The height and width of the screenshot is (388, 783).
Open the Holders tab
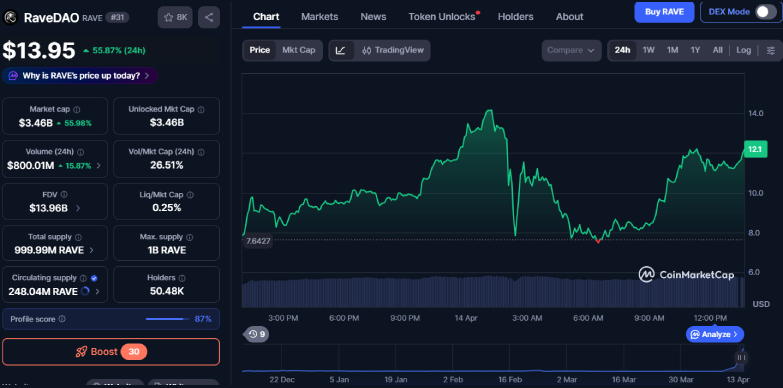[515, 16]
